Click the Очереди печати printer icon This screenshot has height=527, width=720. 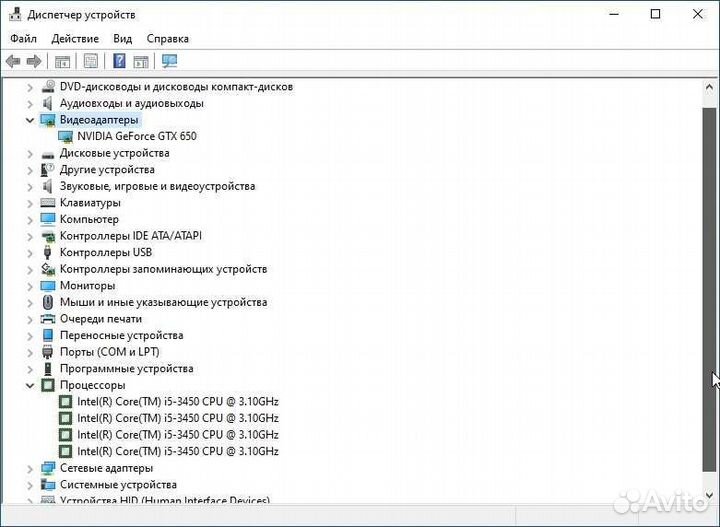tap(48, 319)
